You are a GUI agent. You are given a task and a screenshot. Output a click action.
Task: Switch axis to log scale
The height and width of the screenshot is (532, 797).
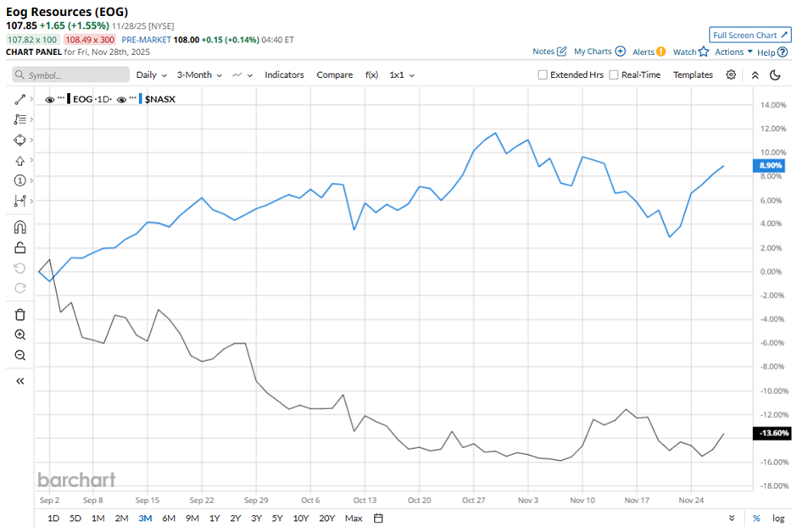click(778, 518)
